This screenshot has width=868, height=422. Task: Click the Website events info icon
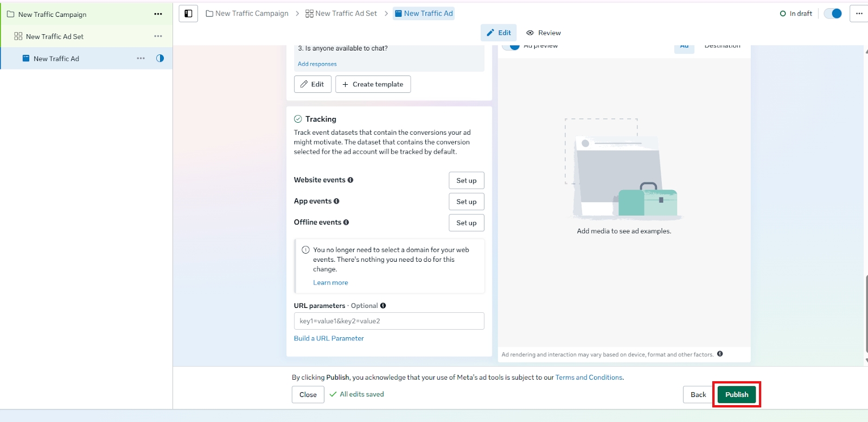350,180
